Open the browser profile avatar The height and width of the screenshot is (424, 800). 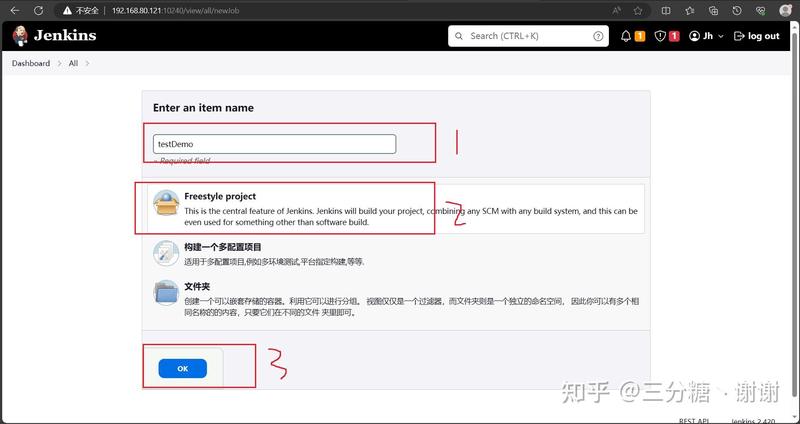click(786, 10)
